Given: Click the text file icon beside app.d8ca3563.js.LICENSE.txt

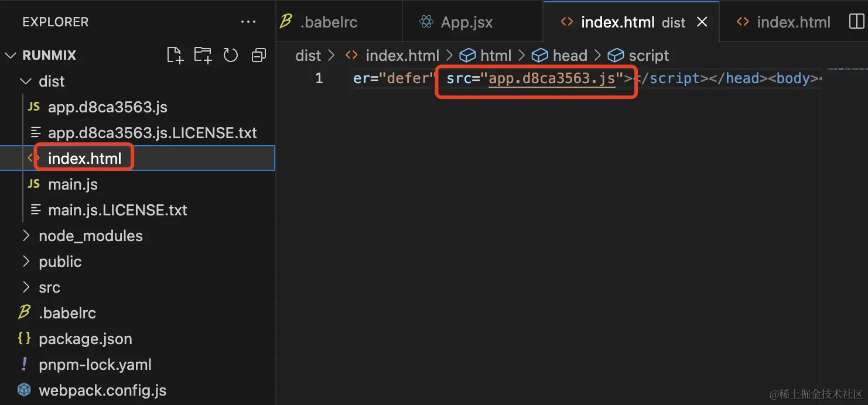Looking at the screenshot, I should click(x=36, y=133).
